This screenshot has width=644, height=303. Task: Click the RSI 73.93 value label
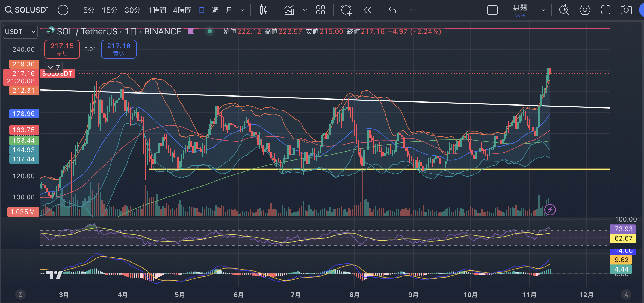coord(623,229)
